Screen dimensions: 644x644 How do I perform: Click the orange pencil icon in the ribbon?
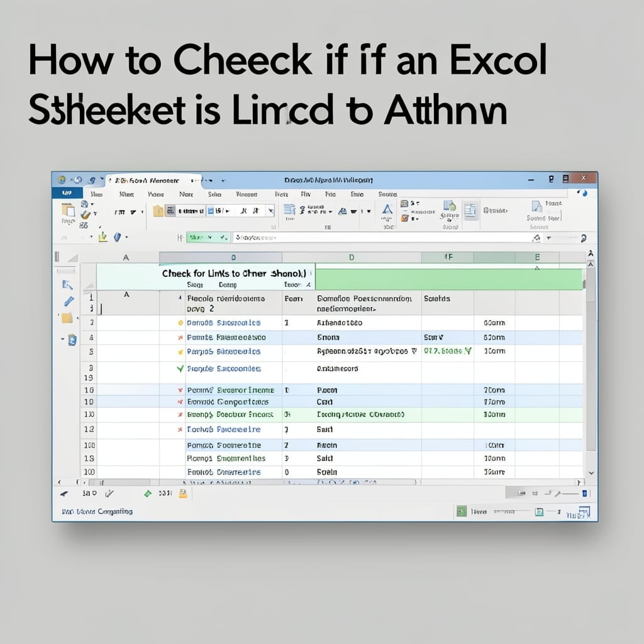coord(404,218)
